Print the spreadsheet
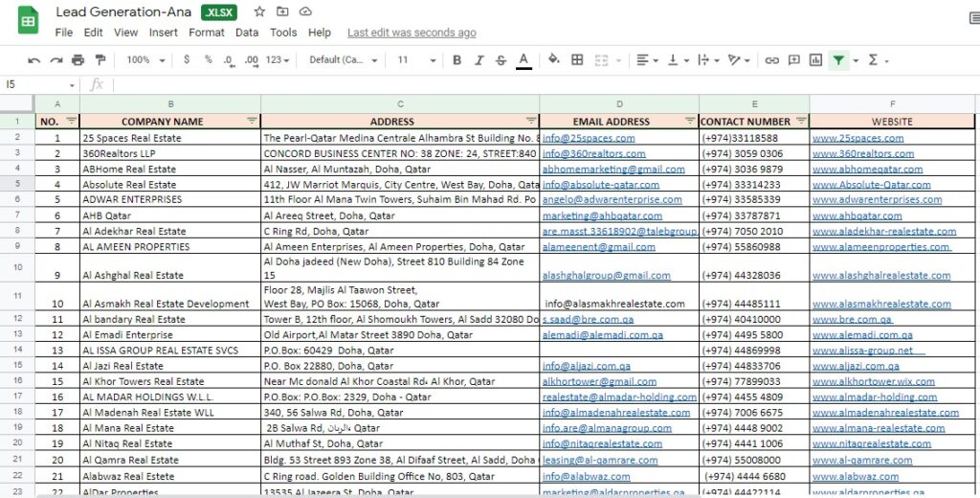Screen dimensions: 980x498 78,60
